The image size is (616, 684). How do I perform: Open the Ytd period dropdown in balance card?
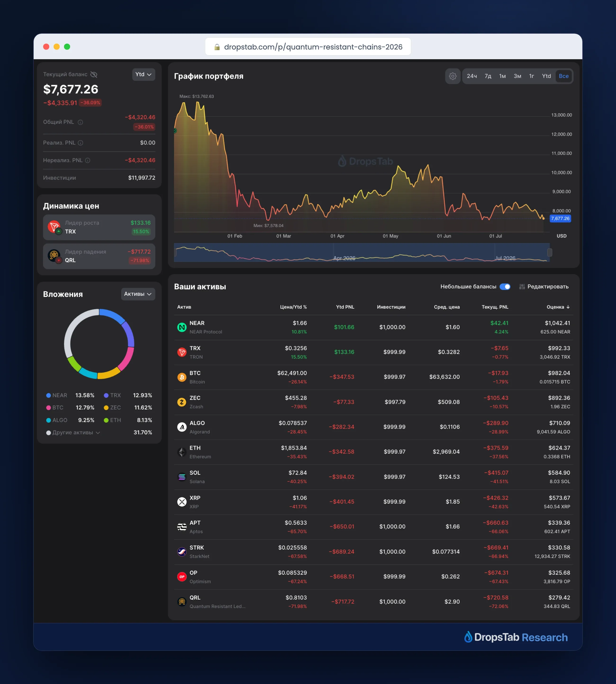(144, 74)
